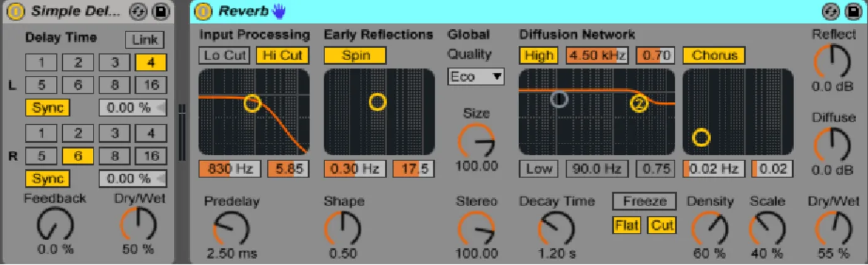868x265 pixels.
Task: Open the Quality dropdown showing Eco
Action: [x=476, y=77]
